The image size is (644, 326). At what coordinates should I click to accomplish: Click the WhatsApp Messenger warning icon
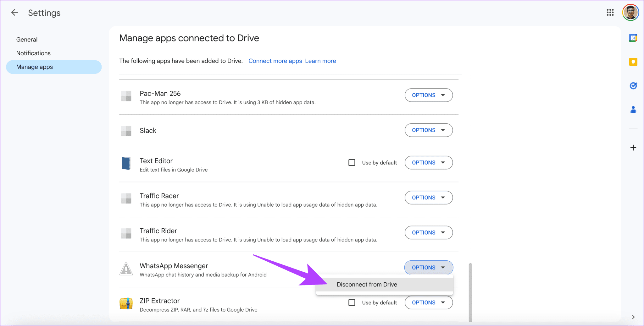tap(126, 269)
